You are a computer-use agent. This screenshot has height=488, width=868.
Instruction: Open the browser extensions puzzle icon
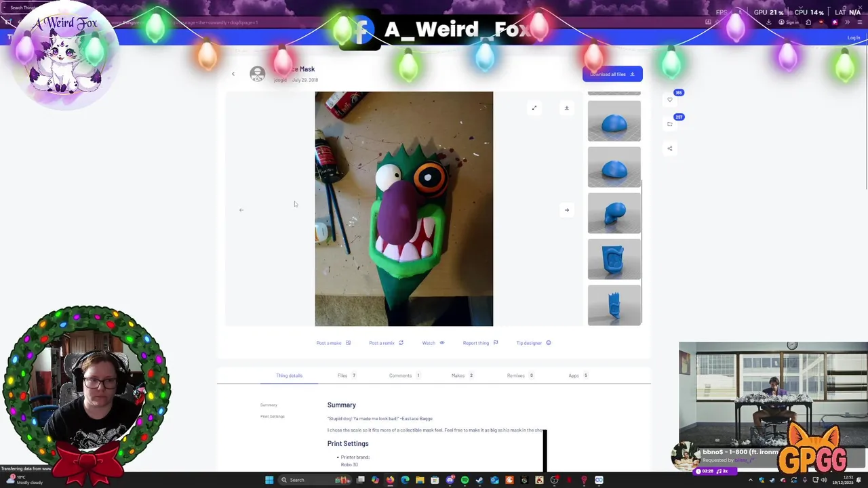808,22
